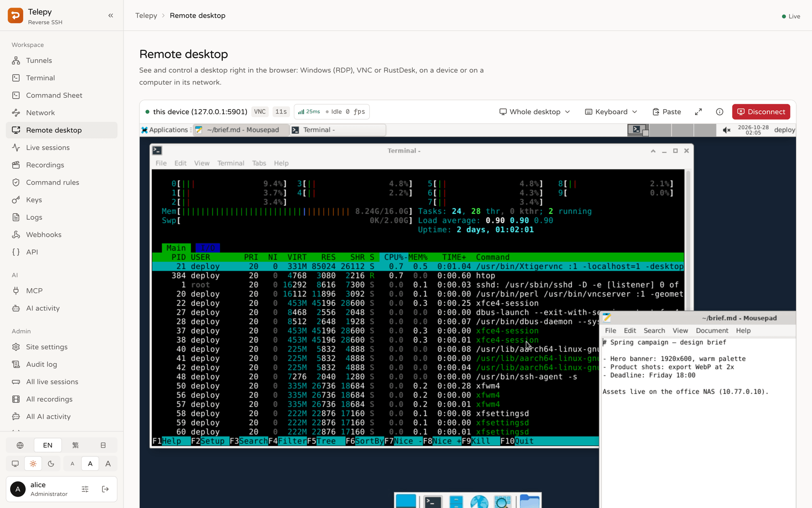
Task: Enter fullscreen with the expand arrows icon
Action: point(698,112)
